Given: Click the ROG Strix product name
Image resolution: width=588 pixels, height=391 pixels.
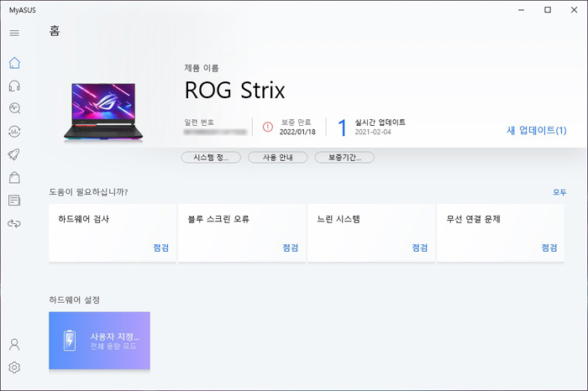Looking at the screenshot, I should pos(234,91).
